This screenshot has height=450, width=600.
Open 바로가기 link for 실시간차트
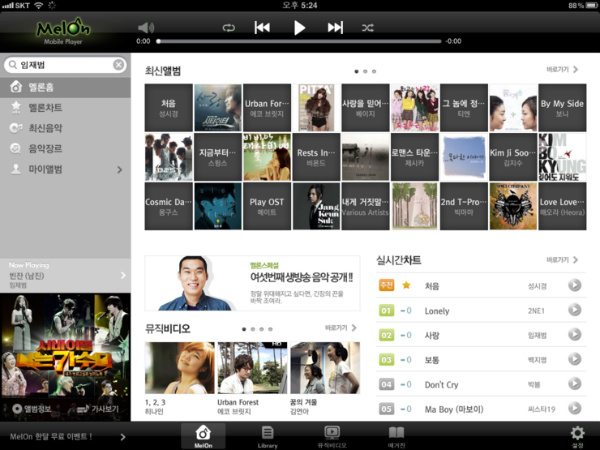coord(562,260)
